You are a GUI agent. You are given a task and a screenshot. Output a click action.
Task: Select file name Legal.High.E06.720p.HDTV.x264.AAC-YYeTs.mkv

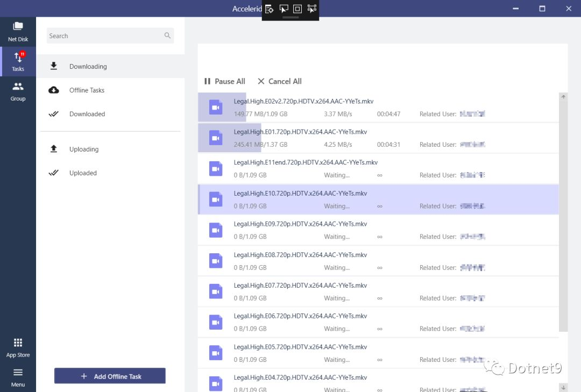point(300,316)
